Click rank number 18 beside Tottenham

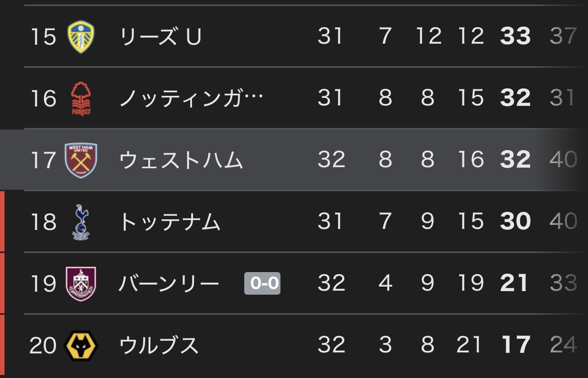point(44,222)
